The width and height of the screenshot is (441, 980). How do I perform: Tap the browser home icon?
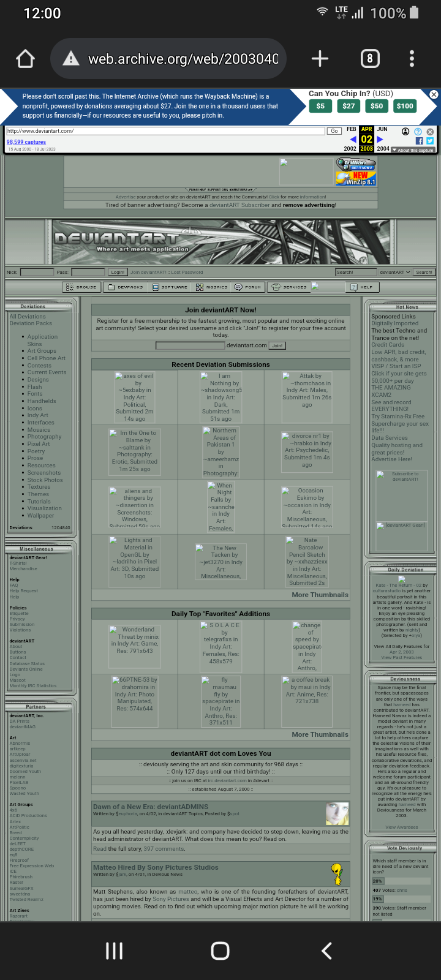(x=25, y=59)
